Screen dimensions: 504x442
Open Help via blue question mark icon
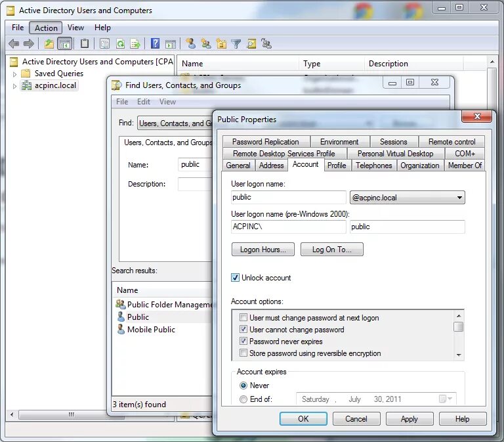(x=156, y=43)
